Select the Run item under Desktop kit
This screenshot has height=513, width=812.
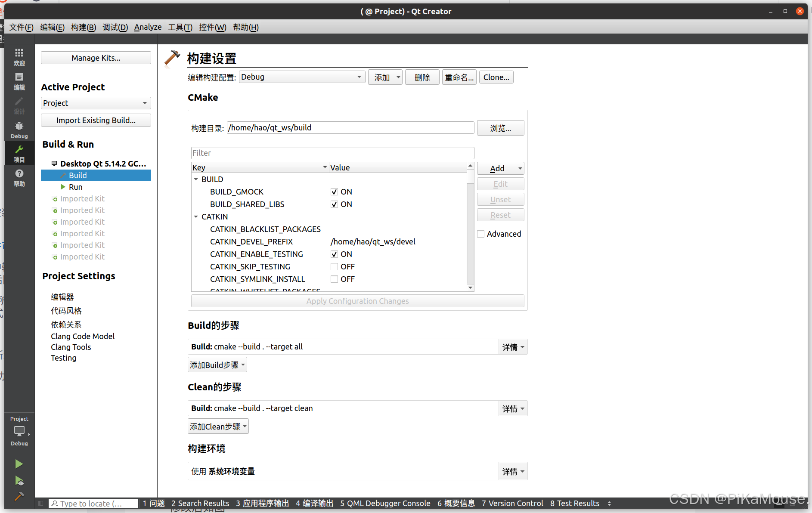75,187
